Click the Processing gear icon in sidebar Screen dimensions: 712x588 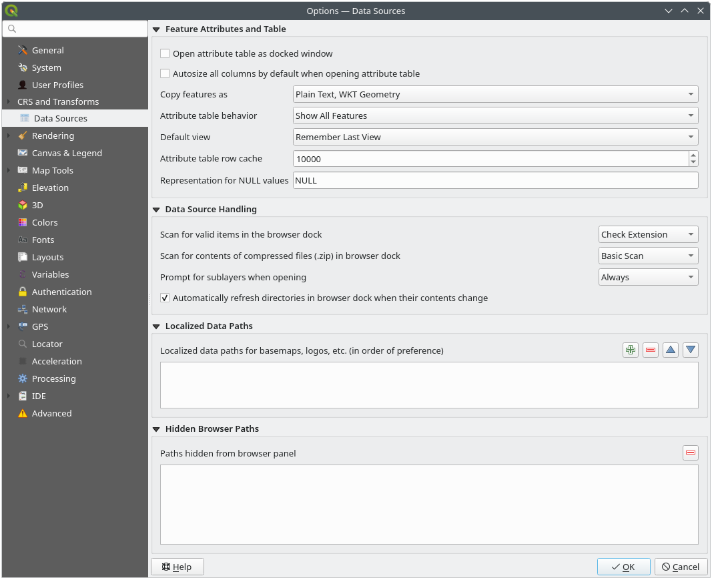(x=23, y=378)
